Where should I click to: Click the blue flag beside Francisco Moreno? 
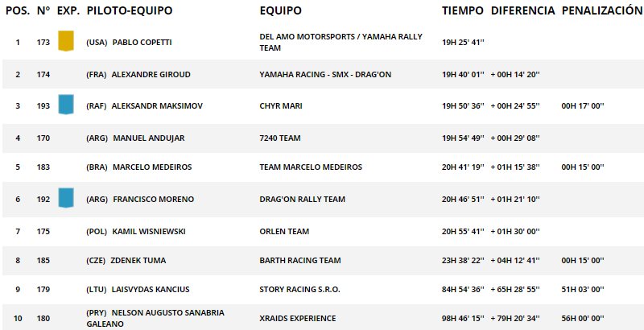[x=66, y=198]
